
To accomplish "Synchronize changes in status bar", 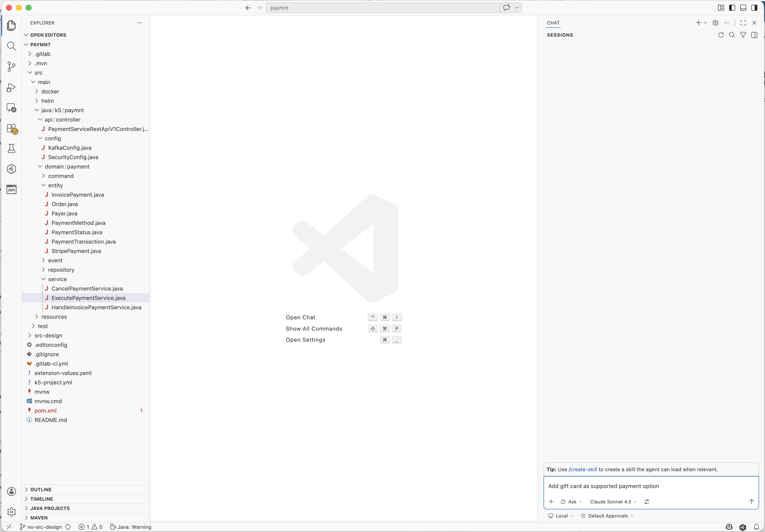I will tap(68, 527).
